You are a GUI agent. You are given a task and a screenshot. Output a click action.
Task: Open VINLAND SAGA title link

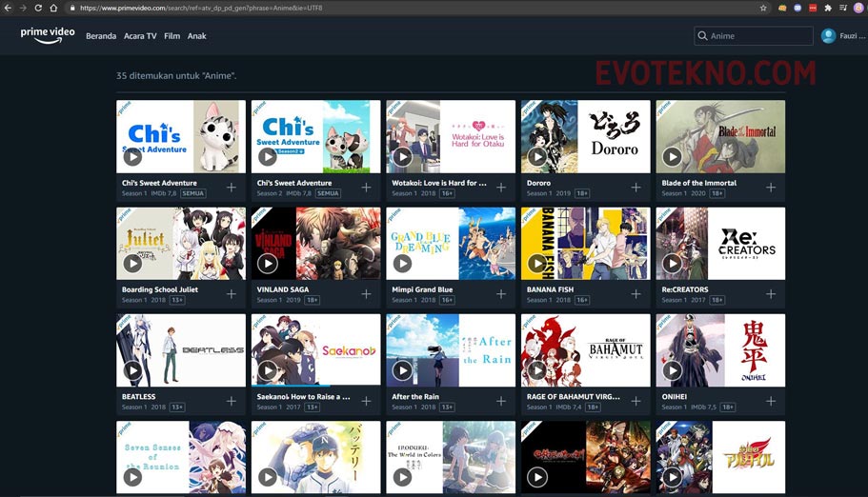coord(283,289)
